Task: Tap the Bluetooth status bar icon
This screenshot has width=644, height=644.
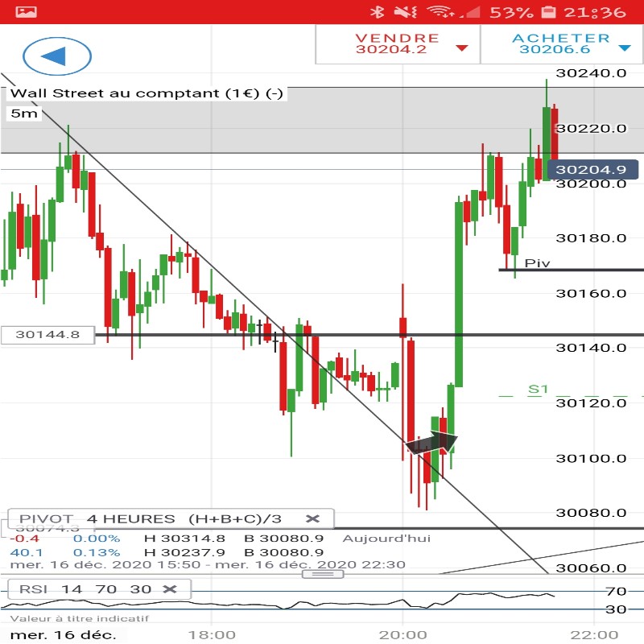Action: pos(377,12)
